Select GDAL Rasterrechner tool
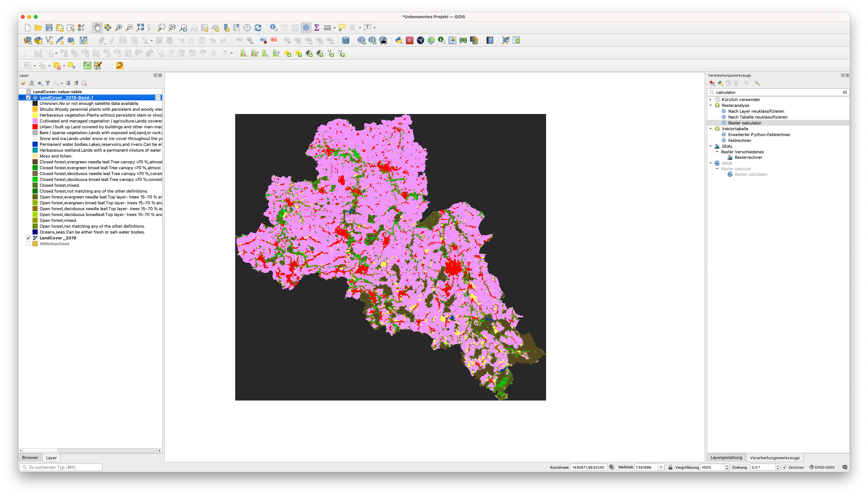The image size is (868, 496). pyautogui.click(x=748, y=158)
